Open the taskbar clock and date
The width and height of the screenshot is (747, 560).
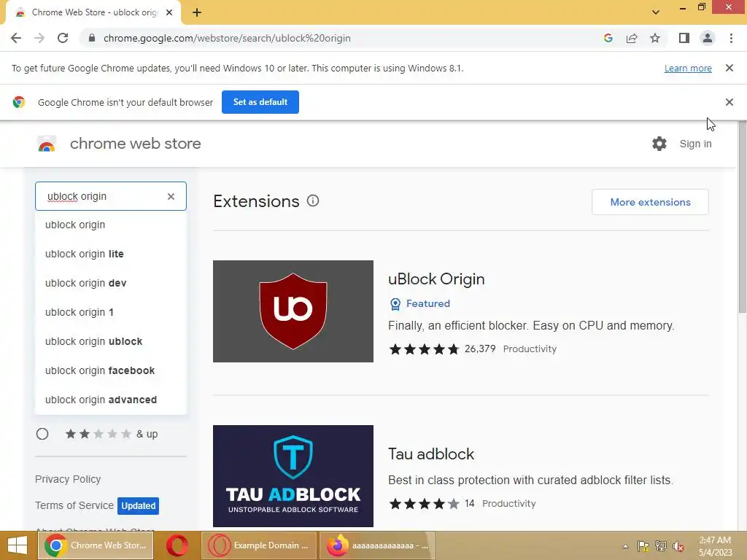[x=715, y=546]
